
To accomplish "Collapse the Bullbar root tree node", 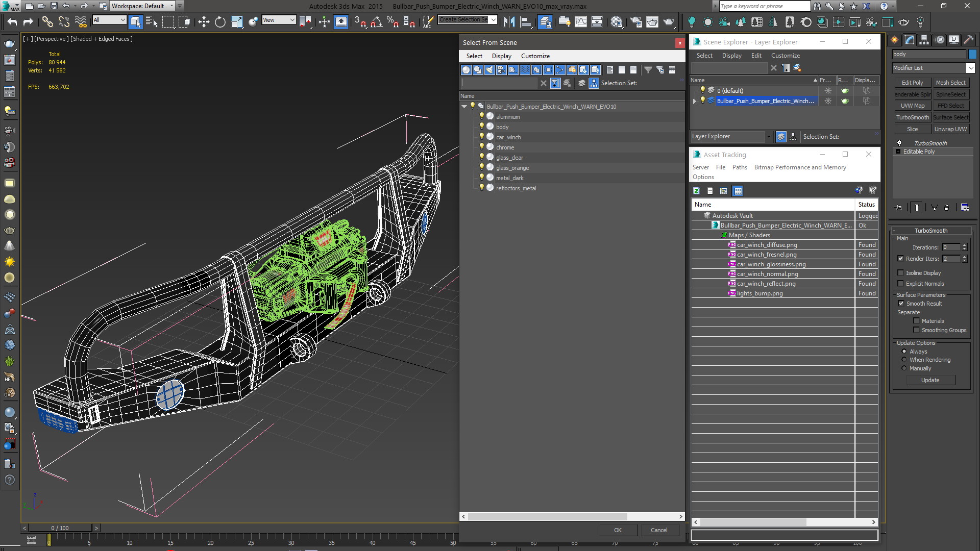I will tap(464, 107).
